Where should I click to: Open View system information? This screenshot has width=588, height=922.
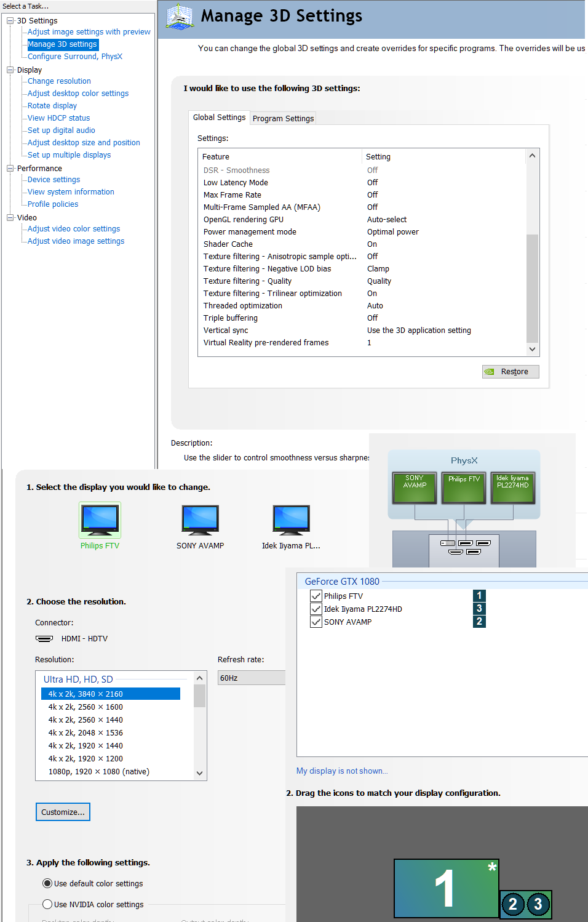tap(71, 192)
